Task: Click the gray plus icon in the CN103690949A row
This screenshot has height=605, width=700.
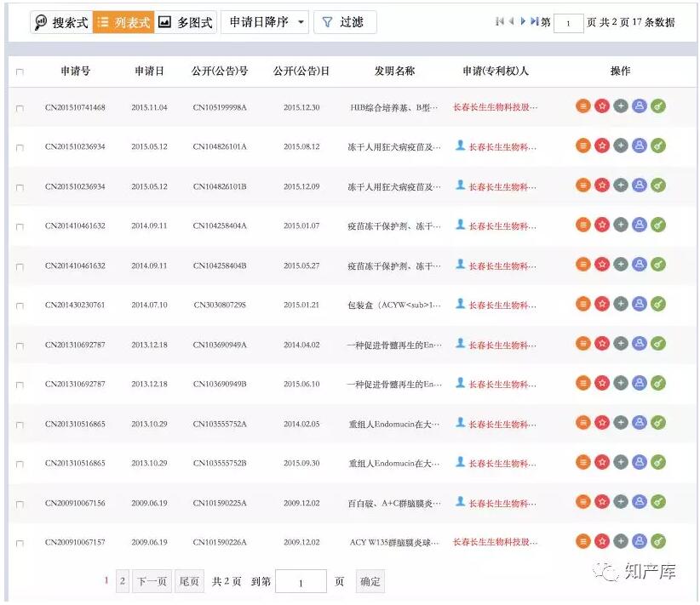Action: (x=621, y=344)
